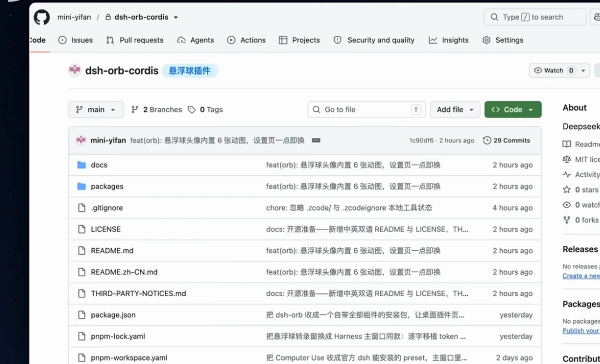Open the pnpm-workspace.yaml file
The height and width of the screenshot is (364, 600).
(x=129, y=358)
